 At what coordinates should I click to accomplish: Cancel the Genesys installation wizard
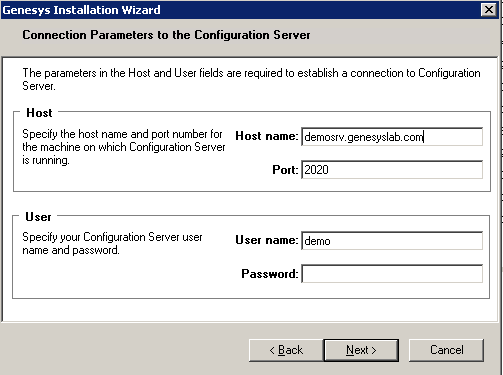click(446, 350)
